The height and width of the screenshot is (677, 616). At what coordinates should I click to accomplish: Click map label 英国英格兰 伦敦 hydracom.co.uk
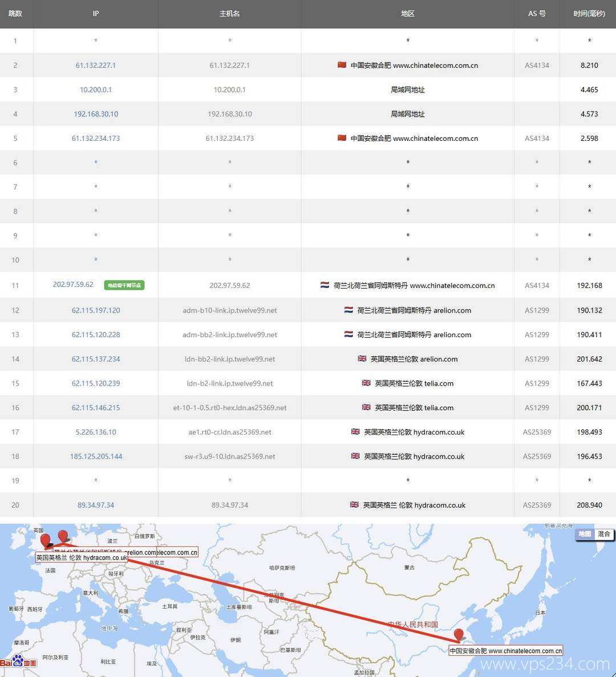[82, 557]
